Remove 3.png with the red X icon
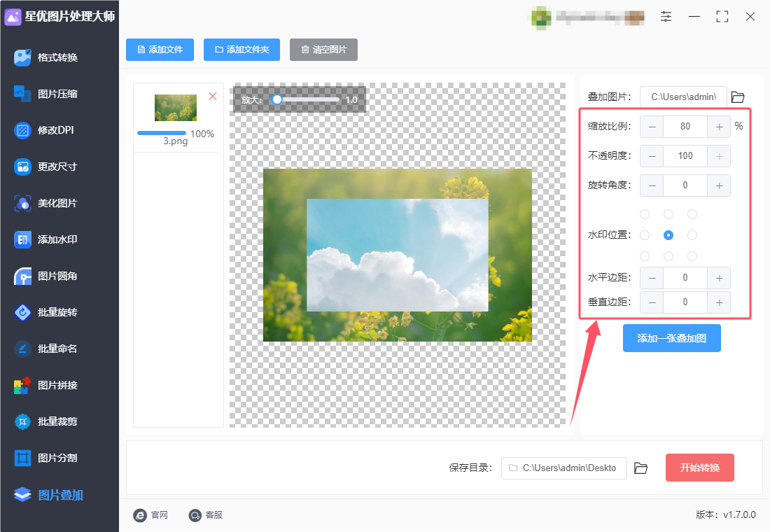Viewport: 770px width, 532px height. click(x=213, y=96)
